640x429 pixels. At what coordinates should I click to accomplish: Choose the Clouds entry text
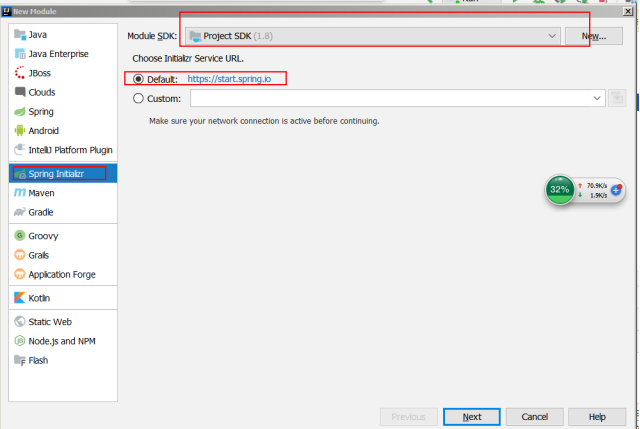tap(42, 92)
